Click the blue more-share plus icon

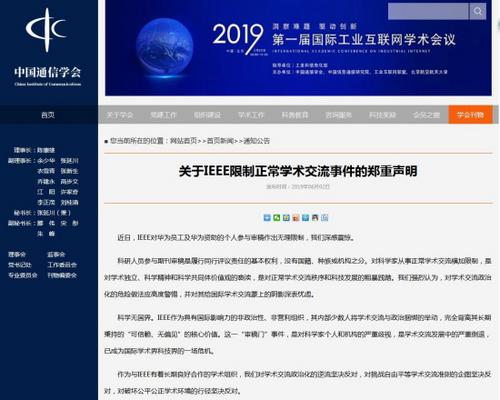[x=267, y=218]
